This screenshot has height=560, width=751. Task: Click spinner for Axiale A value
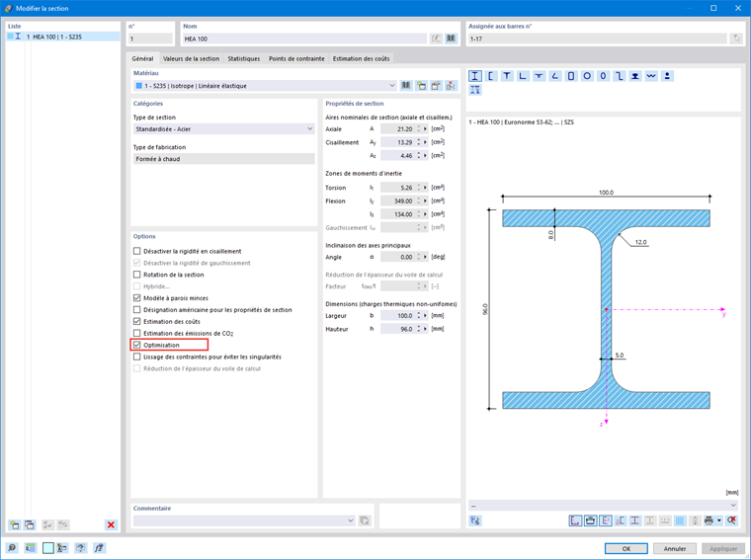click(x=419, y=128)
